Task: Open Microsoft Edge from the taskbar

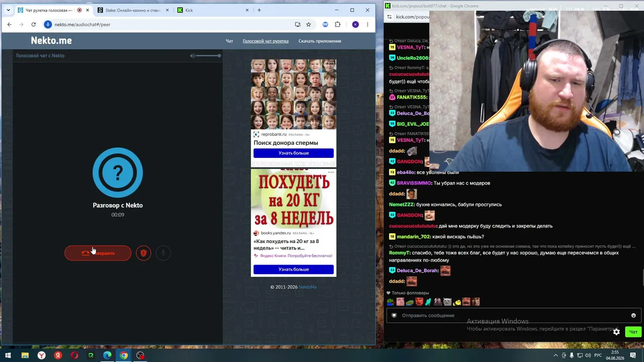Action: pos(107,355)
